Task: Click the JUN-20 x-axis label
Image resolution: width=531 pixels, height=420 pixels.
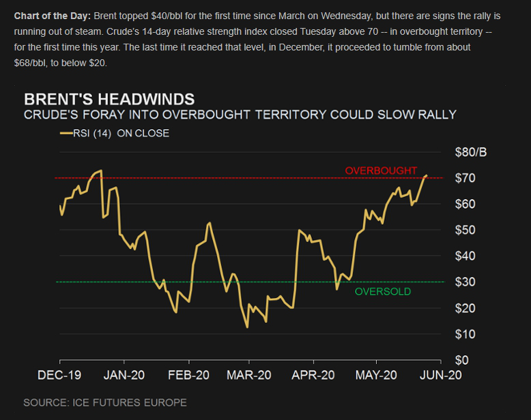Action: coord(441,375)
